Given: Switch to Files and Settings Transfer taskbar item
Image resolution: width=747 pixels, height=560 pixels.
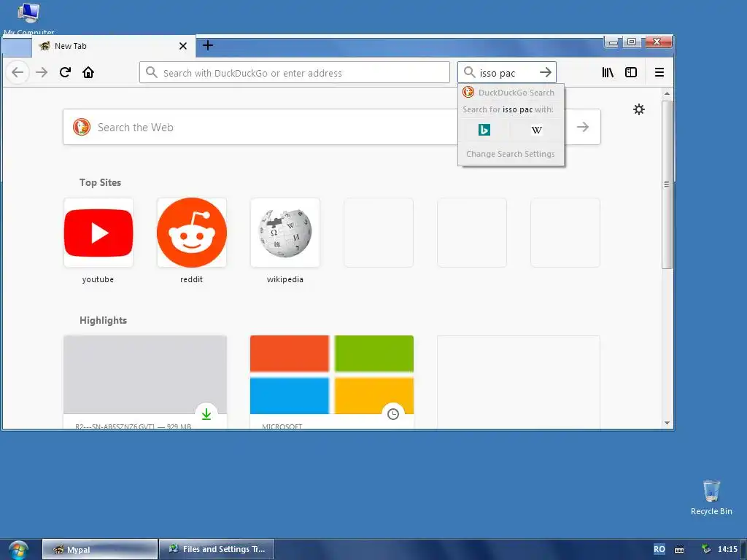Looking at the screenshot, I should (x=216, y=549).
